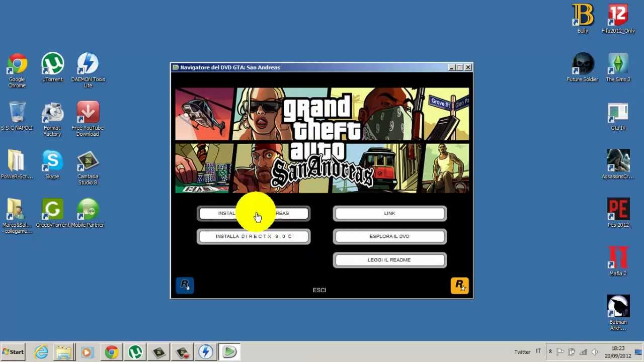Click the GTA San Andreas banner artwork
Viewport: 644px width, 362px height.
pyautogui.click(x=322, y=140)
